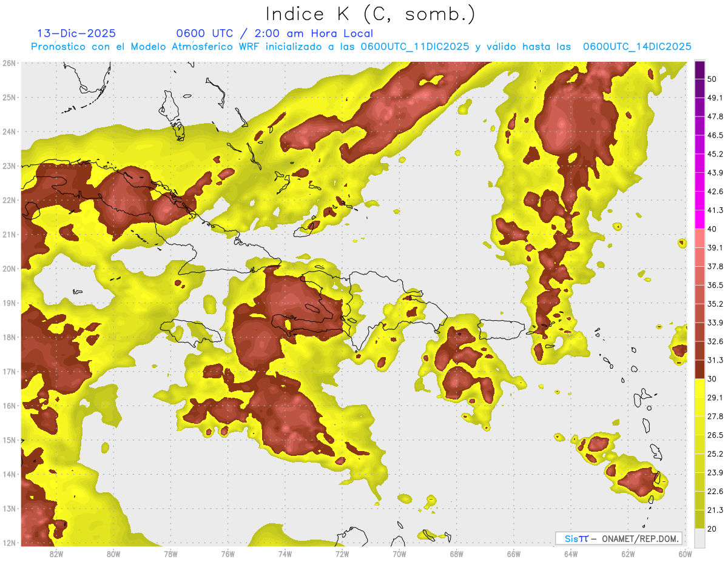Click the latitude label '25N'
The image size is (728, 562).
(x=9, y=98)
